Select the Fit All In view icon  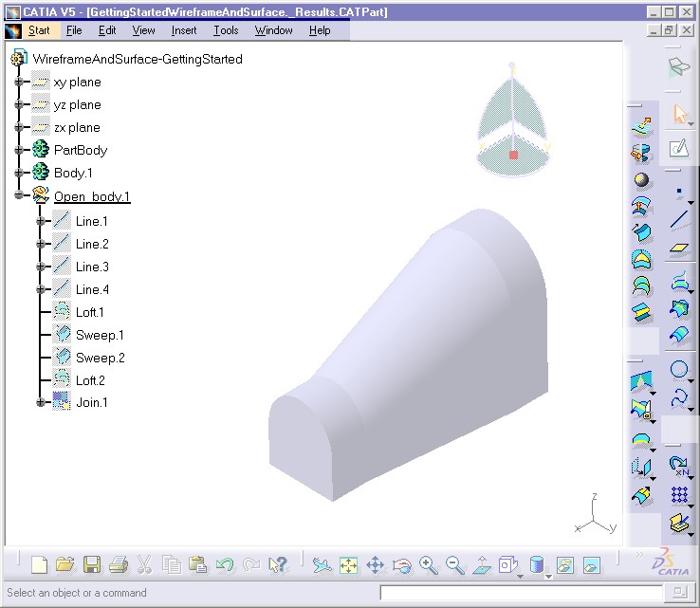(348, 565)
